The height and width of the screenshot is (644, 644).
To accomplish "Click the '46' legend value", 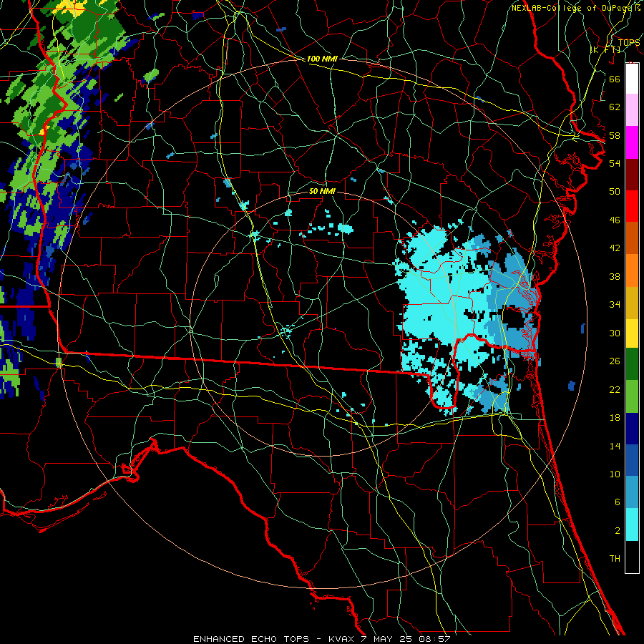I will coord(615,220).
